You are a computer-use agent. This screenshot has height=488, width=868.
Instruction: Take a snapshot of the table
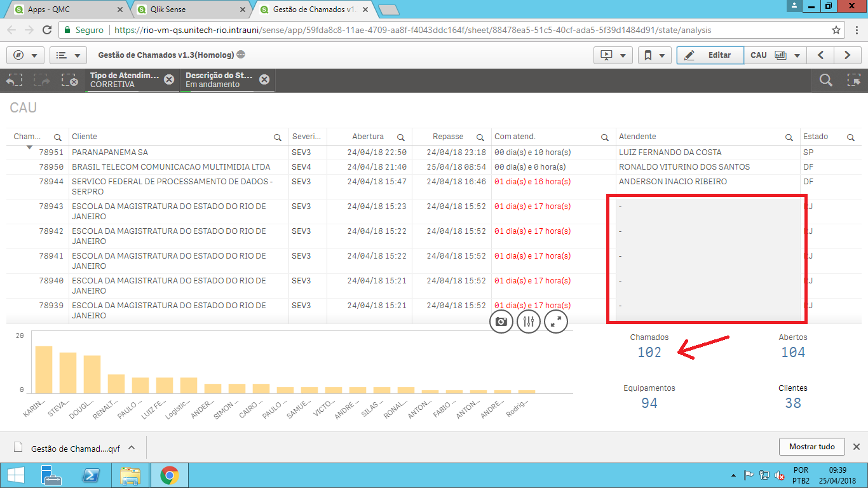[501, 322]
